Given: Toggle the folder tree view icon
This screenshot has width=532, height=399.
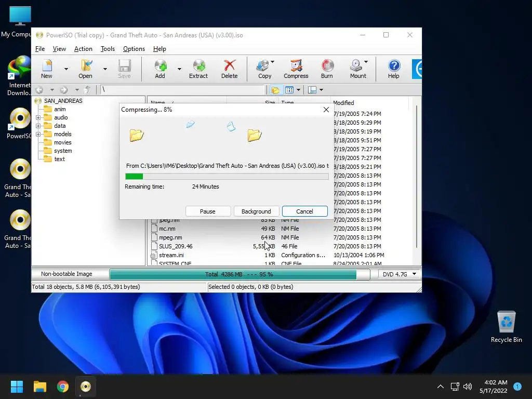Looking at the screenshot, I should pos(275,90).
